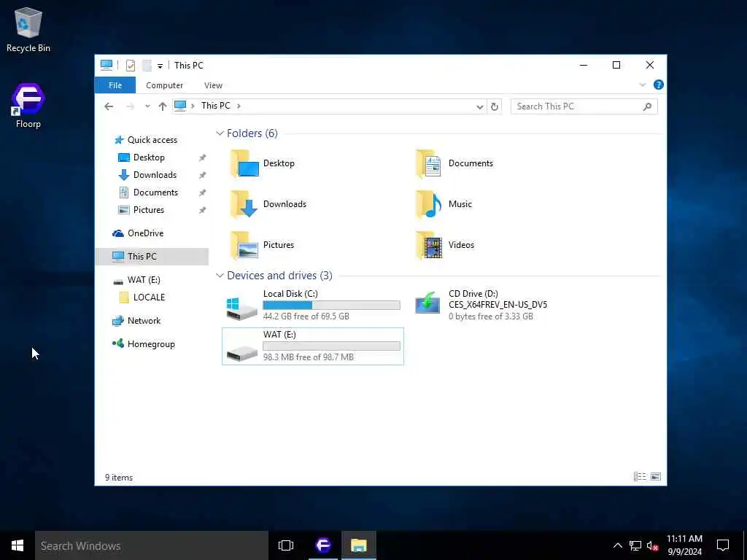Open the blue Help question mark icon
747x560 pixels.
point(659,85)
